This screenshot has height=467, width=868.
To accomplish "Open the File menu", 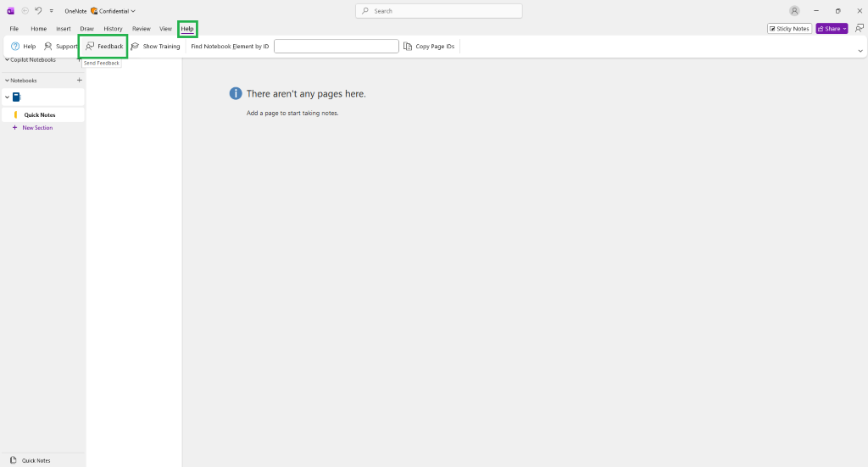I will click(14, 29).
